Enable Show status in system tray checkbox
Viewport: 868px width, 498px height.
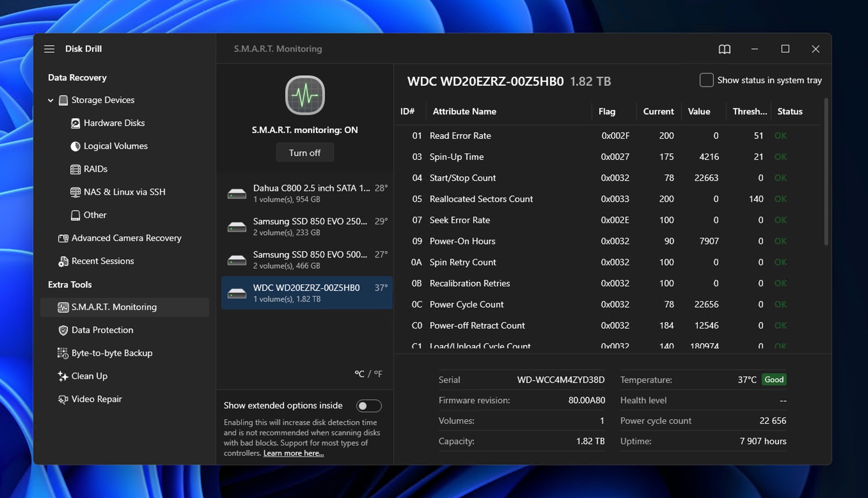[706, 80]
